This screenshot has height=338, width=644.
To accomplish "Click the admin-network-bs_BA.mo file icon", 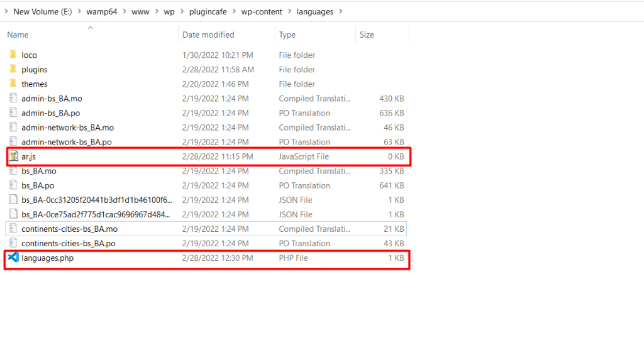I will (13, 127).
